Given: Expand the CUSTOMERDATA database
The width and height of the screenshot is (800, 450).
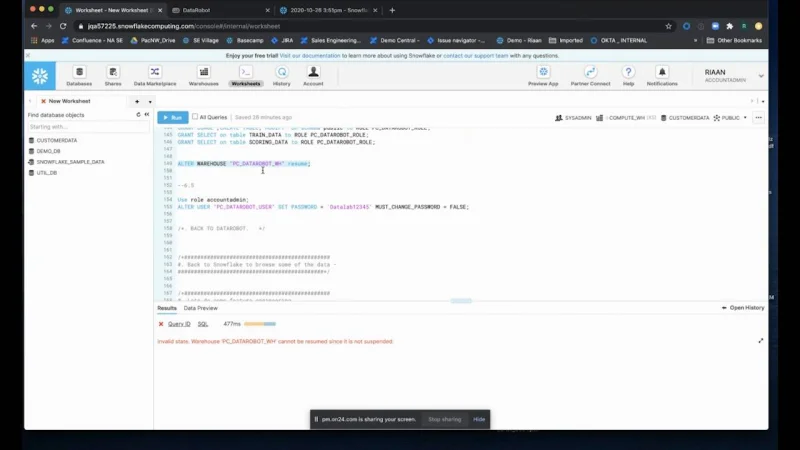Looking at the screenshot, I should click(56, 140).
